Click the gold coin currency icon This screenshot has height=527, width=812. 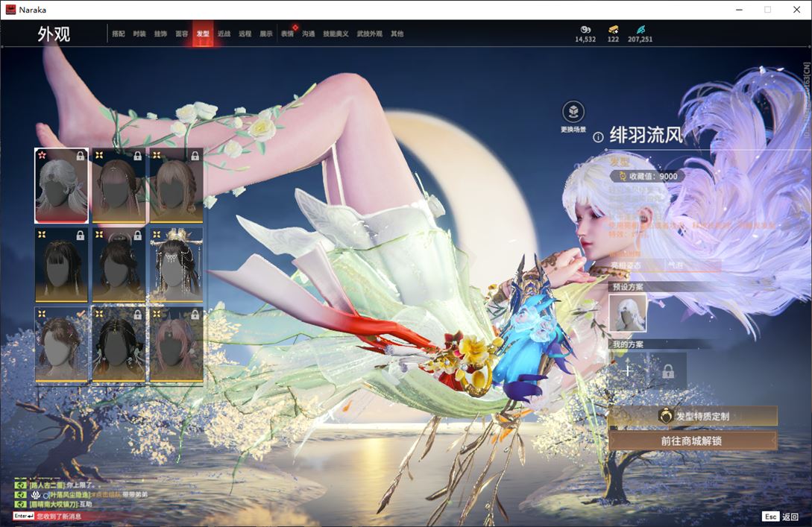coord(613,29)
